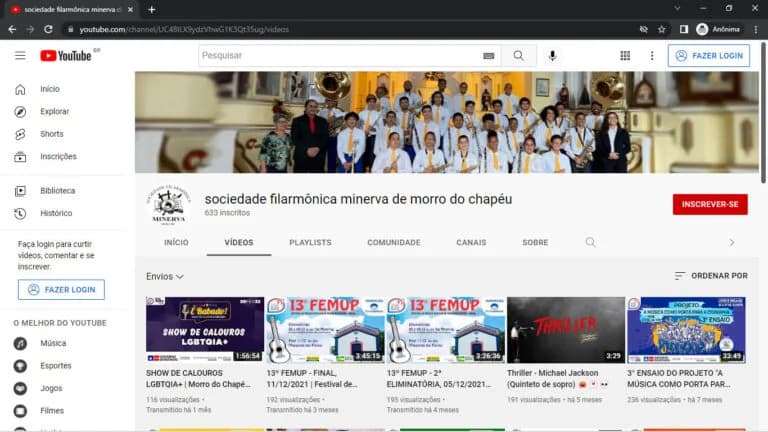This screenshot has width=768, height=432.
Task: Click the page vertical scrollbar
Action: (763, 114)
